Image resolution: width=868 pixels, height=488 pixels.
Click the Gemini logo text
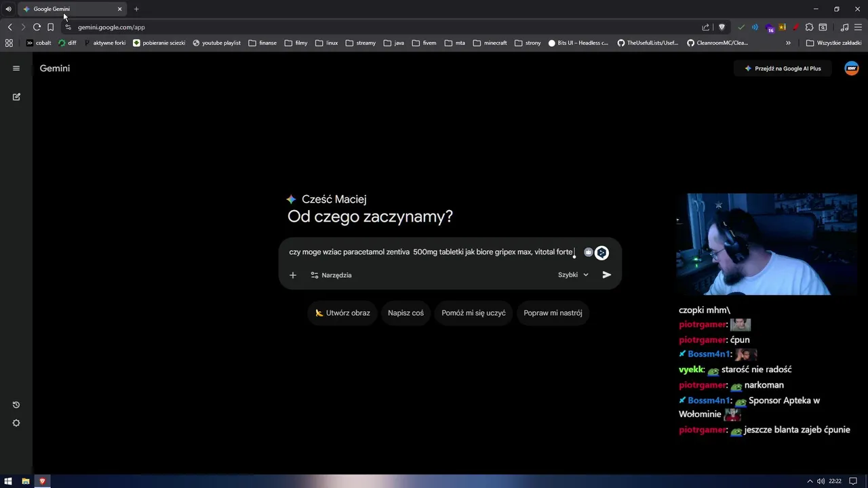tap(55, 68)
